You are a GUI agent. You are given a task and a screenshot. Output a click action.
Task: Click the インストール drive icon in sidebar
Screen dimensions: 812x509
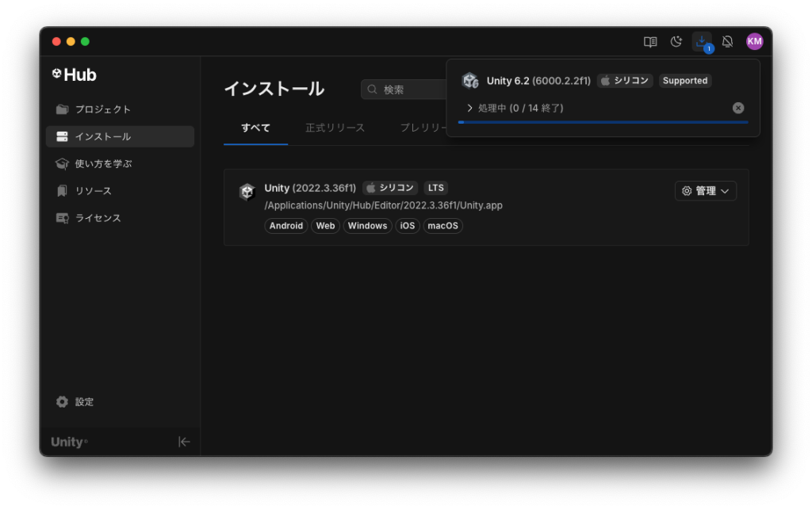(x=62, y=136)
